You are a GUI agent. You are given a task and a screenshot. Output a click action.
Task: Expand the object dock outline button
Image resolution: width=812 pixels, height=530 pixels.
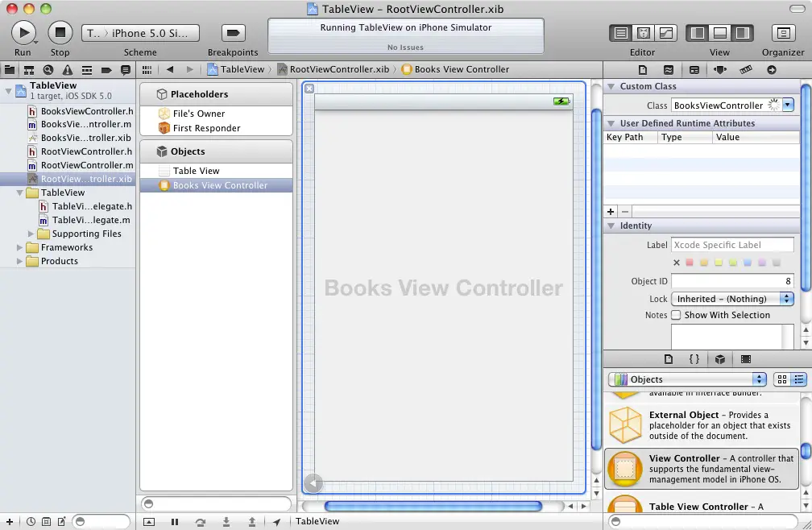(x=313, y=483)
